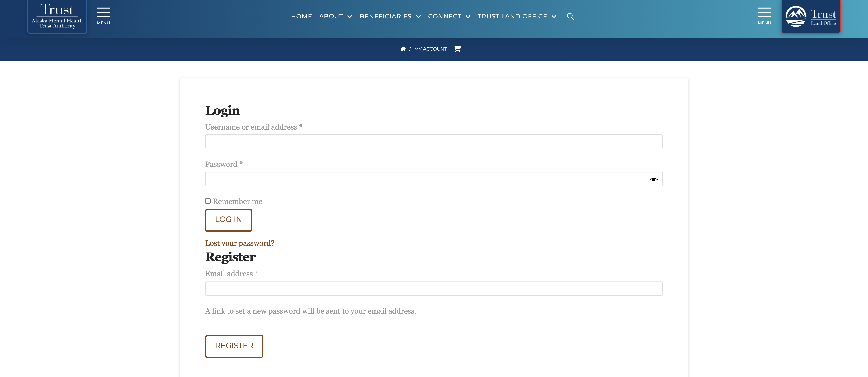Expand the About dropdown chevron
The width and height of the screenshot is (868, 377).
[x=349, y=17]
